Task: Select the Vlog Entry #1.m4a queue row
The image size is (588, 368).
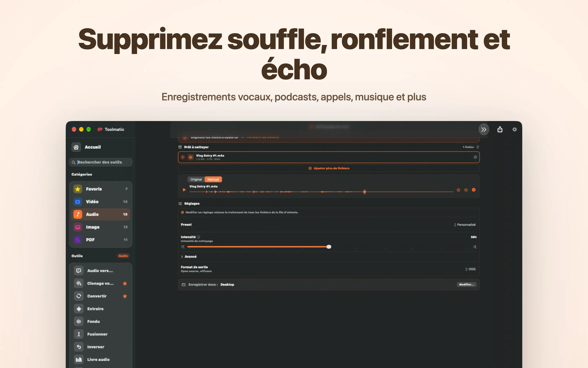Action: [x=329, y=157]
